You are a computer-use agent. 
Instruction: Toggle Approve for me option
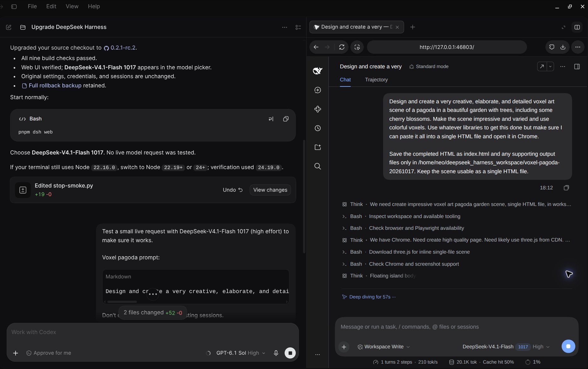point(49,353)
